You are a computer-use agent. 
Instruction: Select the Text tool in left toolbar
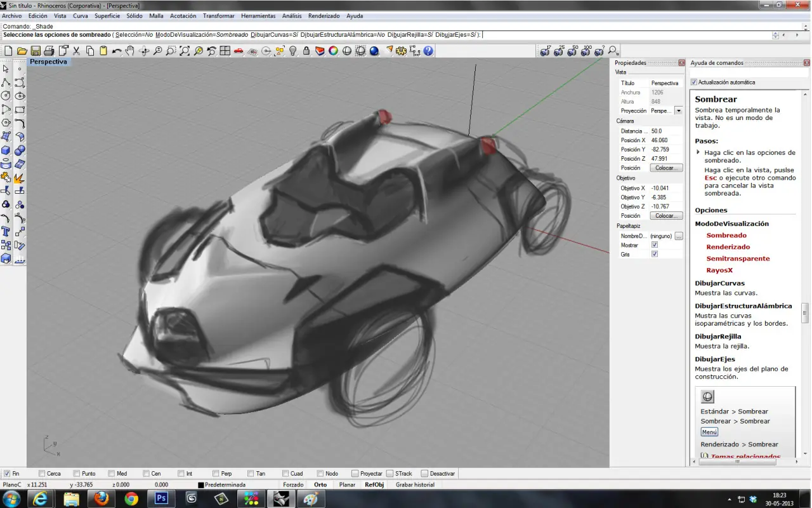[x=6, y=232]
